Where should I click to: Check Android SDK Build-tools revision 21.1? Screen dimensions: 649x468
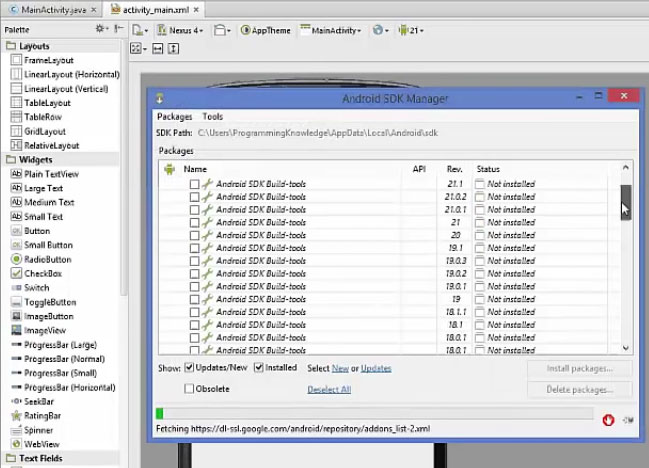click(195, 184)
